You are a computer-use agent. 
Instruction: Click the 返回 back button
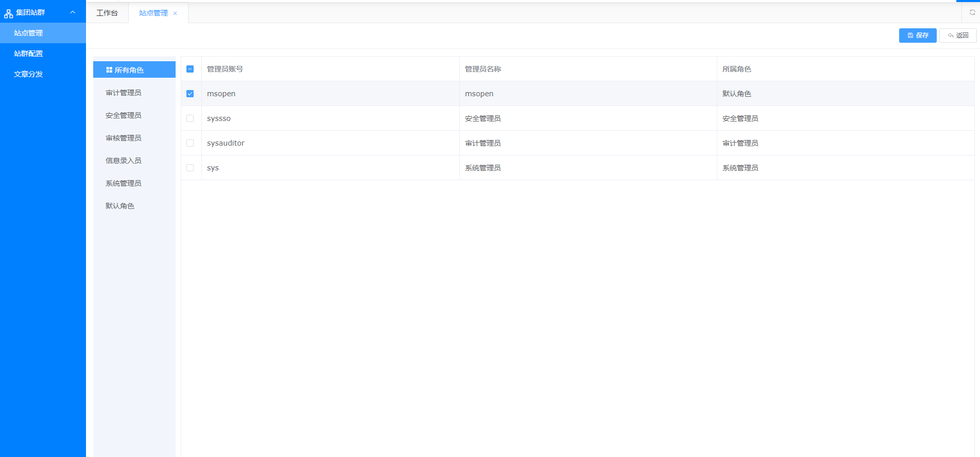click(x=958, y=36)
